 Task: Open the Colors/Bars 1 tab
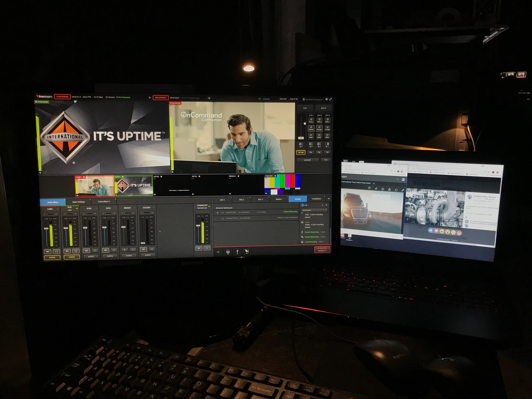pyautogui.click(x=104, y=201)
